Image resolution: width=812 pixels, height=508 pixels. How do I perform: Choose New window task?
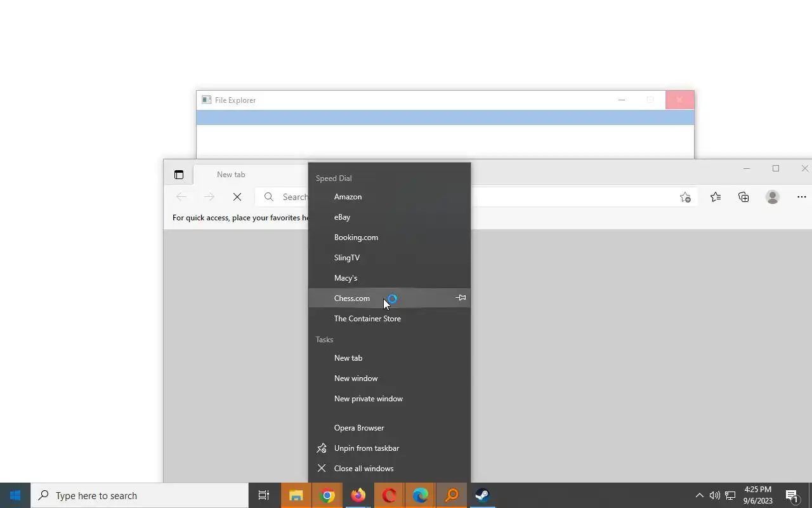(389, 378)
